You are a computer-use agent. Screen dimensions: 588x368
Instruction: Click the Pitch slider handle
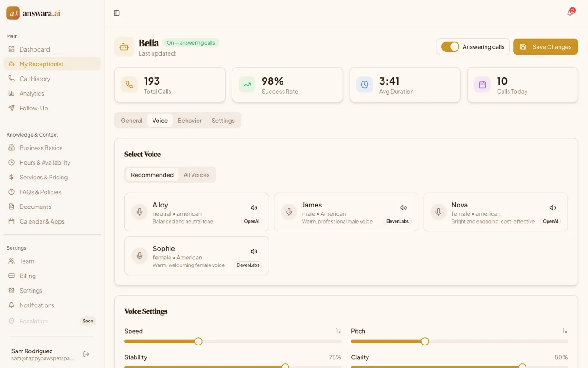click(425, 341)
